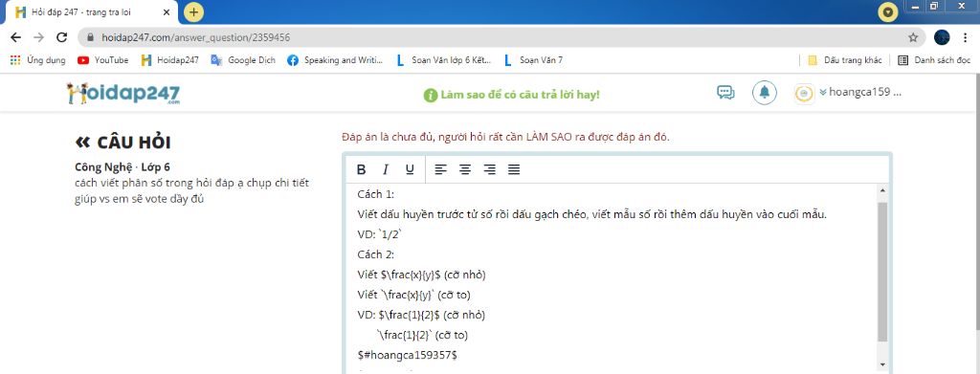The image size is (980, 374).
Task: Toggle bold formatting
Action: click(x=361, y=169)
